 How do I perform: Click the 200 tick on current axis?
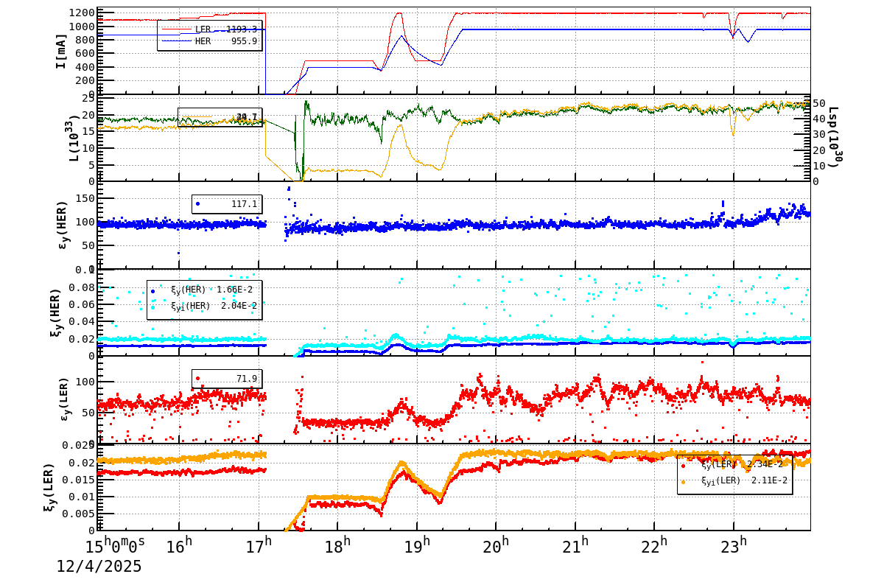[x=85, y=80]
